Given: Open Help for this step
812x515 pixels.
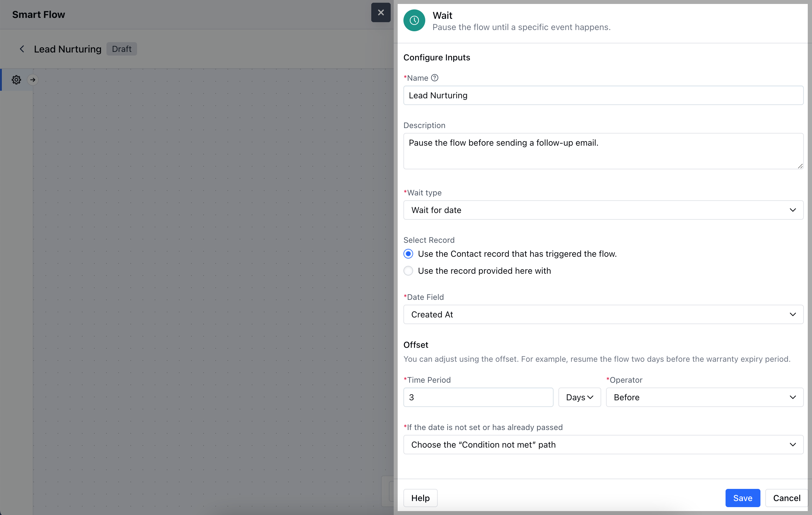Looking at the screenshot, I should point(420,498).
